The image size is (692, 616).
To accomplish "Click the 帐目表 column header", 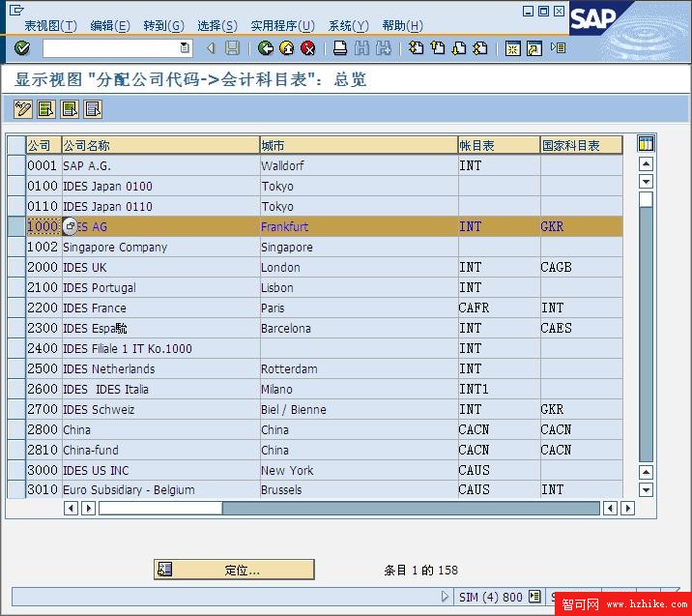I will point(499,145).
